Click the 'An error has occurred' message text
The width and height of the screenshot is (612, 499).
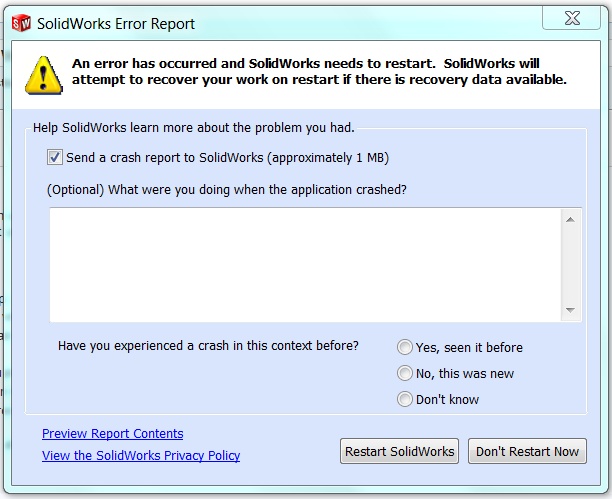pyautogui.click(x=319, y=71)
